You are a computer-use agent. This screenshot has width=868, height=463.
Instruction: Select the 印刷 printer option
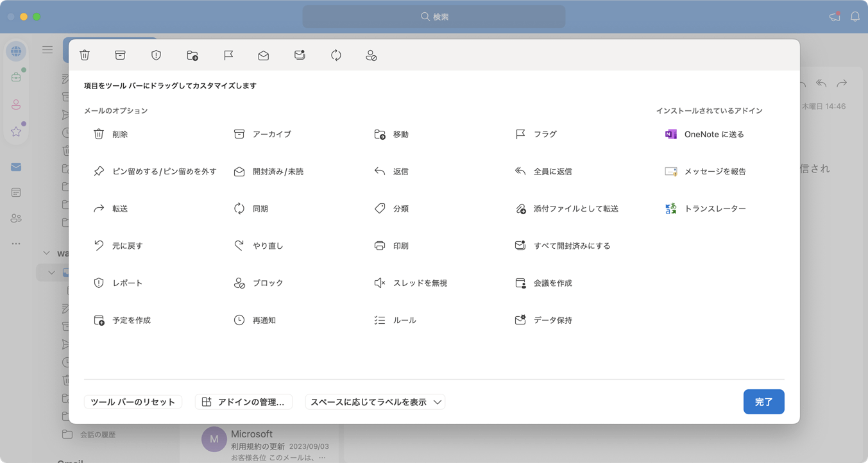tap(391, 246)
